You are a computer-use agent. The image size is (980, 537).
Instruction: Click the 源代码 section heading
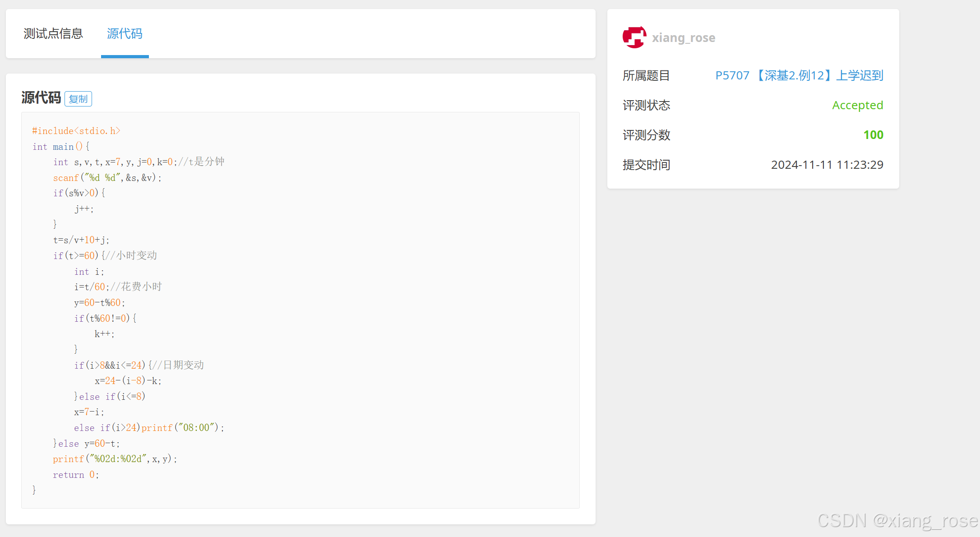pyautogui.click(x=41, y=97)
